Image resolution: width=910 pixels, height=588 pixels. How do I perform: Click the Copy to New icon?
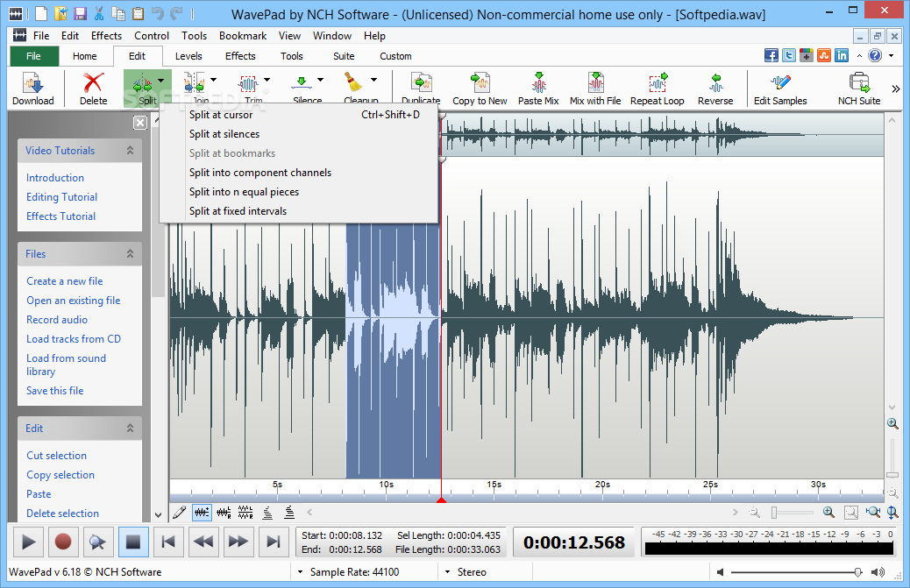pos(480,83)
